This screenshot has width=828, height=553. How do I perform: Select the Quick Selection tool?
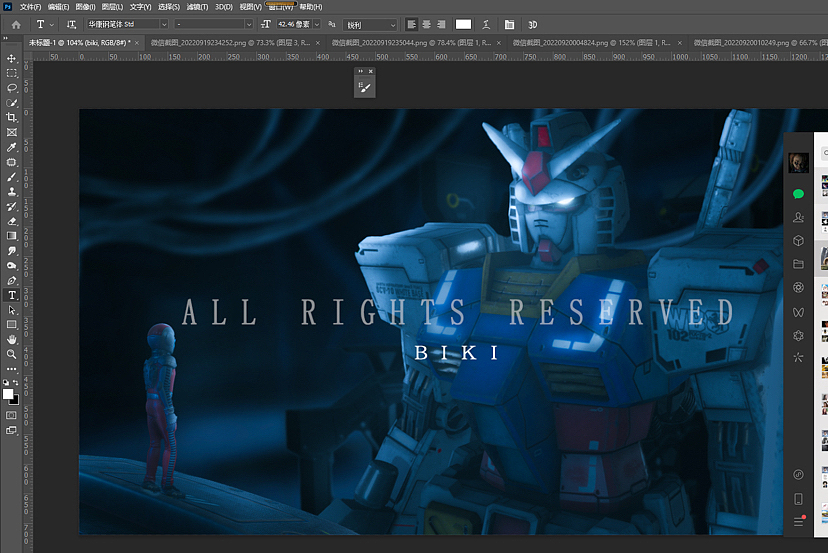click(12, 102)
